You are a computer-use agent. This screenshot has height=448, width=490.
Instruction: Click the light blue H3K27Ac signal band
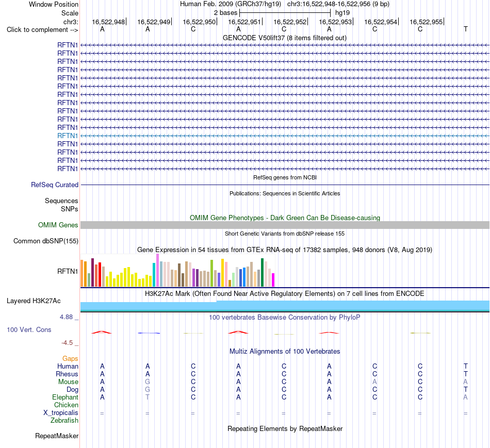point(285,305)
